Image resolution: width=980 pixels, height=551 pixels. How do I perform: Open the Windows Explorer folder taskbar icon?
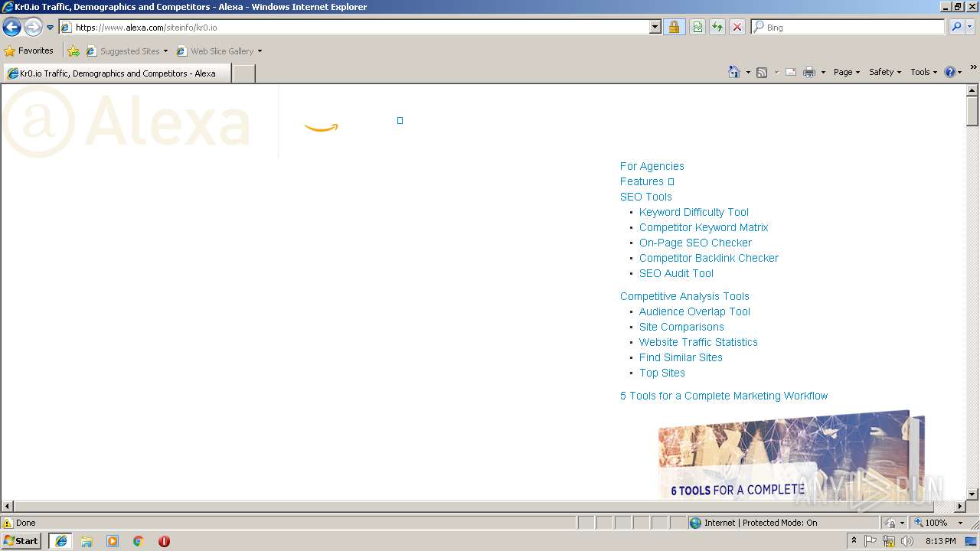click(87, 541)
